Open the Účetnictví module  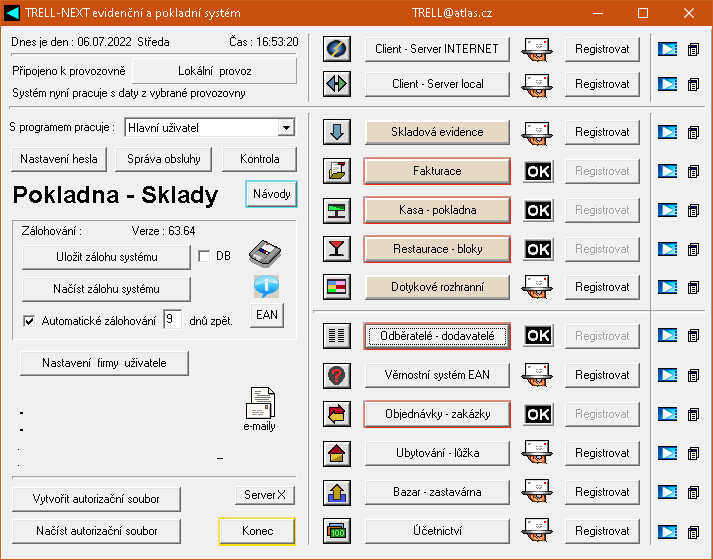437,531
